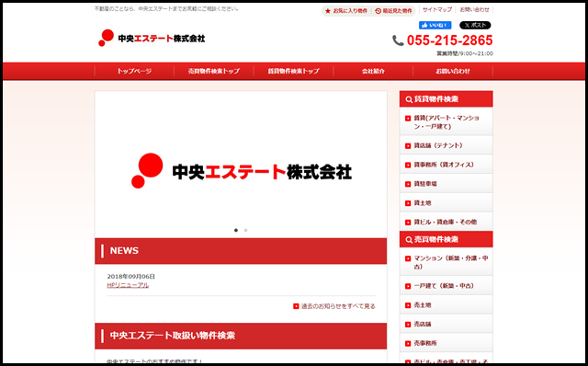Click the red circles header logo

click(x=106, y=38)
